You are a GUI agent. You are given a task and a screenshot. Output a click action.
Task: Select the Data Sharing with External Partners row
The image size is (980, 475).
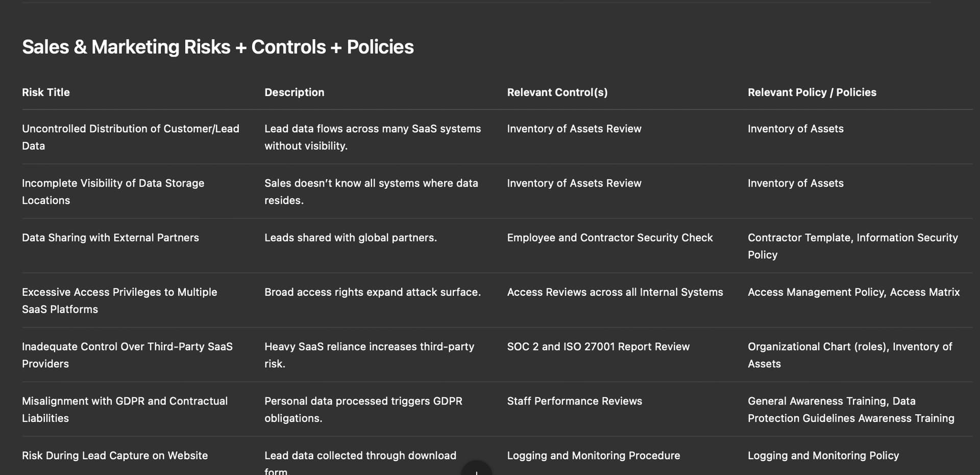coord(110,237)
